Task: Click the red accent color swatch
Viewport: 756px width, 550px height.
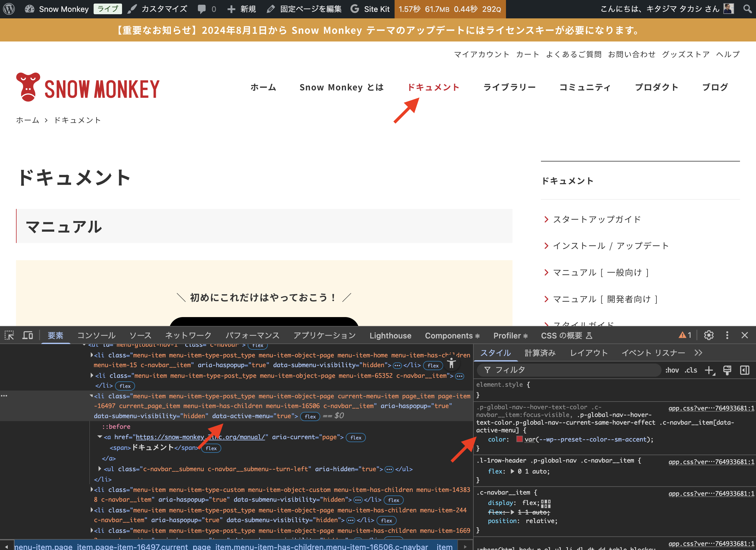Action: click(519, 439)
